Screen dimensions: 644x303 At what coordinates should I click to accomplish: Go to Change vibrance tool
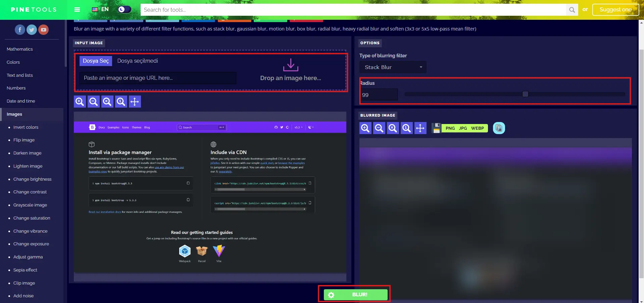31,231
